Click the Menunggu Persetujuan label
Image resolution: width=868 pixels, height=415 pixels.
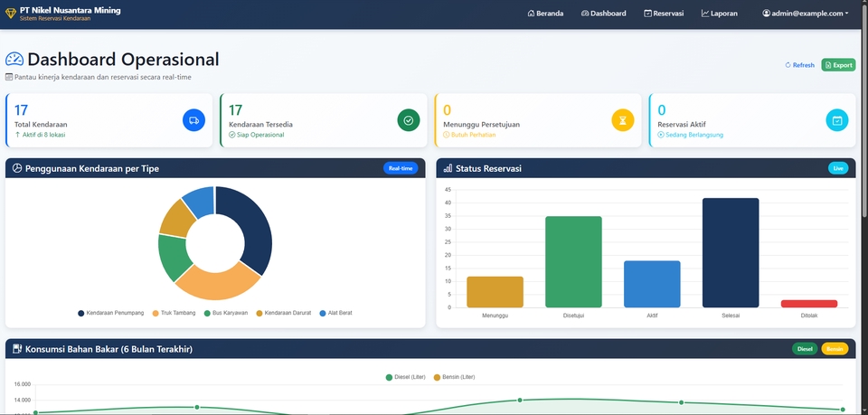pos(482,125)
